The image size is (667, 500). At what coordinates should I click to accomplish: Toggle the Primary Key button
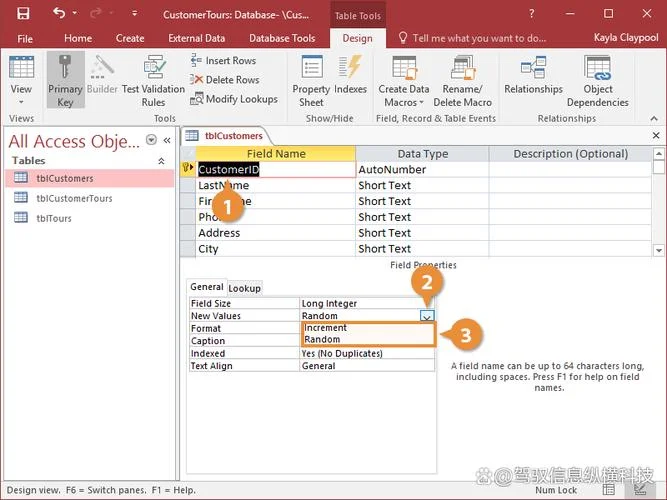pyautogui.click(x=65, y=81)
